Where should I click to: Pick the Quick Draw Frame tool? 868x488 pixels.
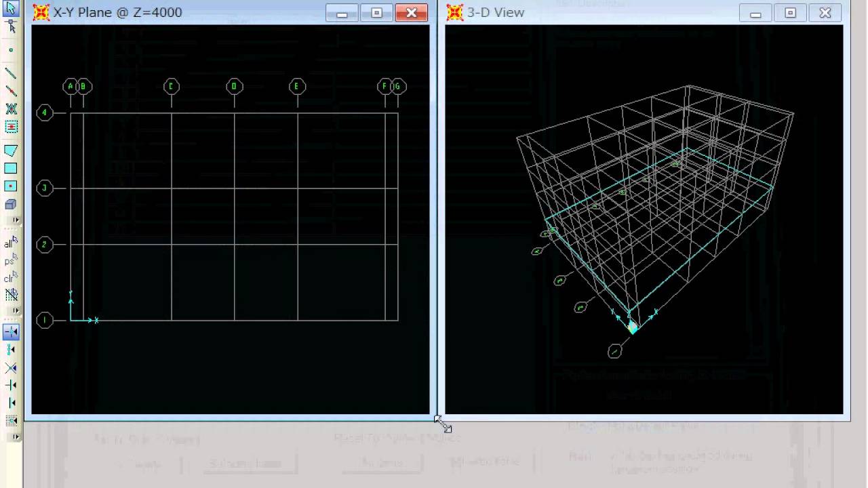pyautogui.click(x=11, y=91)
